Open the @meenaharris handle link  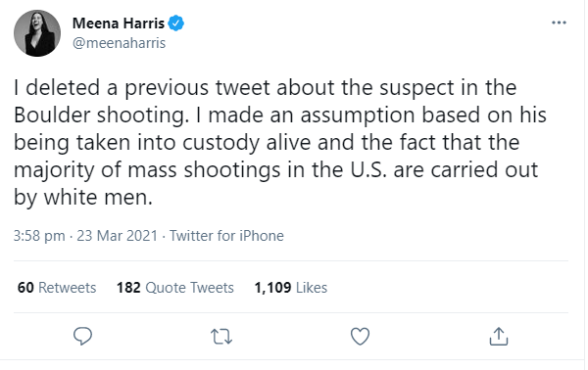[x=119, y=43]
